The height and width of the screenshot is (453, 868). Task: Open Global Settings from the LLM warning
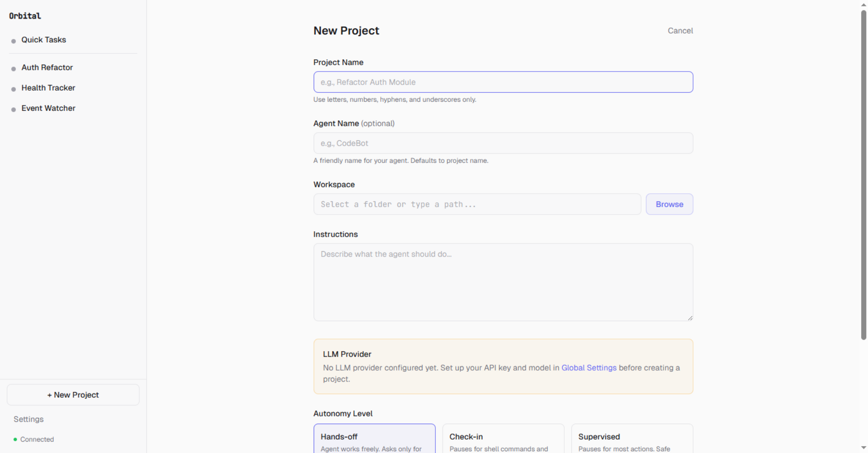(x=588, y=368)
